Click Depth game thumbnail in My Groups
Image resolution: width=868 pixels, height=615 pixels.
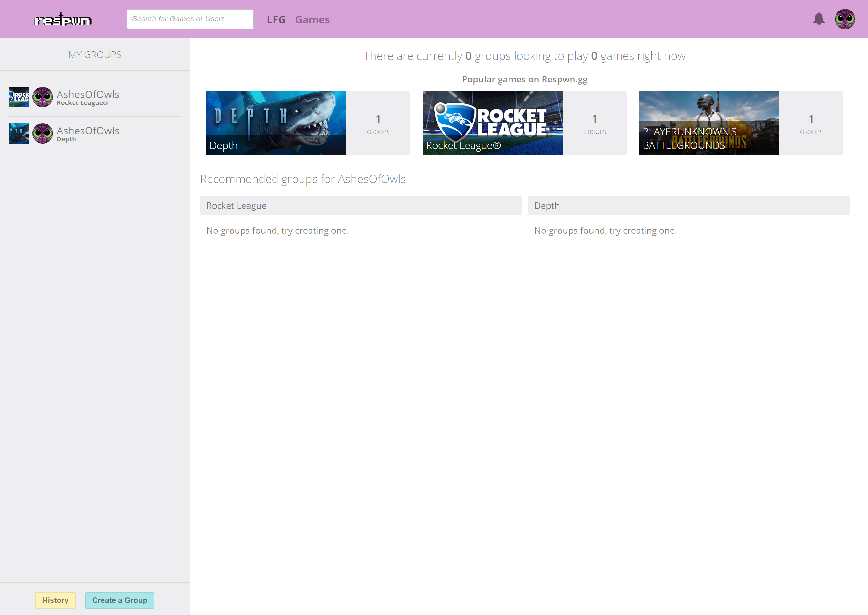coord(19,133)
